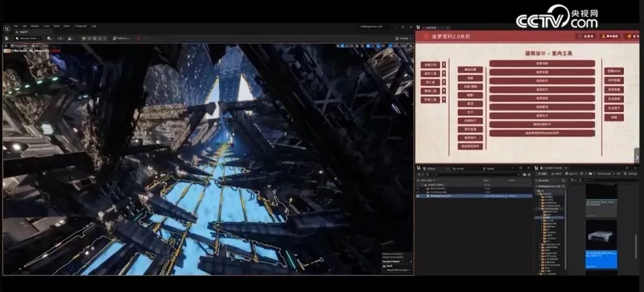
Task: Click the top wide red button in 室内工具
Action: click(542, 63)
